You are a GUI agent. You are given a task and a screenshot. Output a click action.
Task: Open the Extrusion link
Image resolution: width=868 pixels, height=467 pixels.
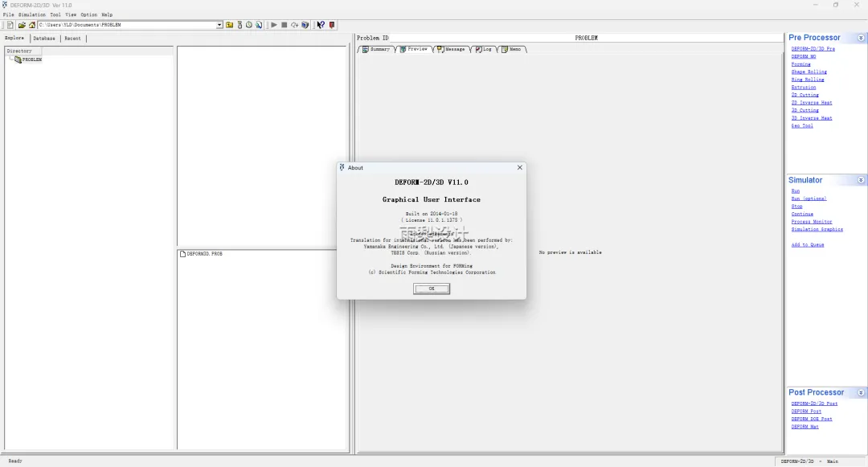pyautogui.click(x=803, y=88)
